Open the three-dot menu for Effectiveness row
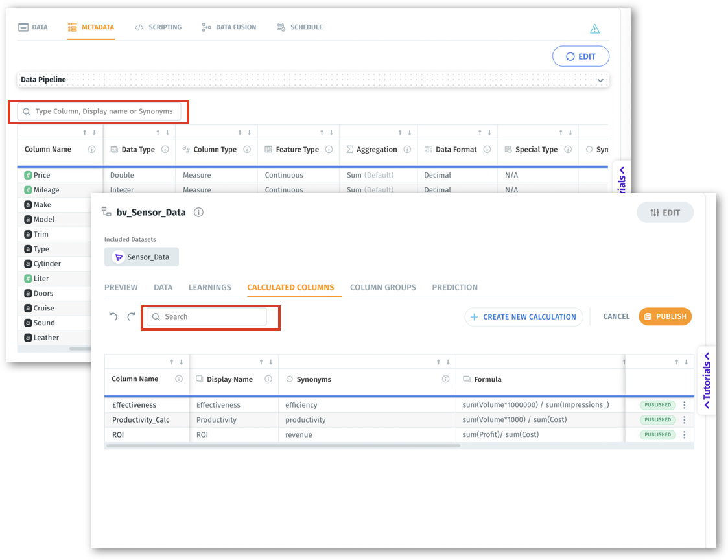728x560 pixels. pos(684,405)
